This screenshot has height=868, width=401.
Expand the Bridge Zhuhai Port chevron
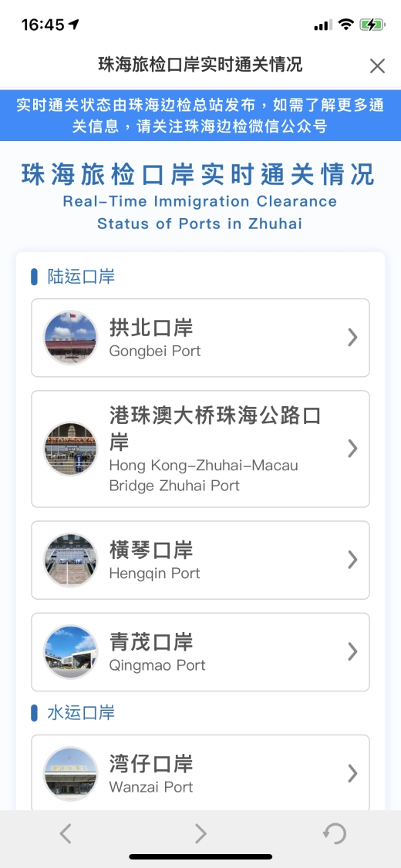(x=352, y=449)
